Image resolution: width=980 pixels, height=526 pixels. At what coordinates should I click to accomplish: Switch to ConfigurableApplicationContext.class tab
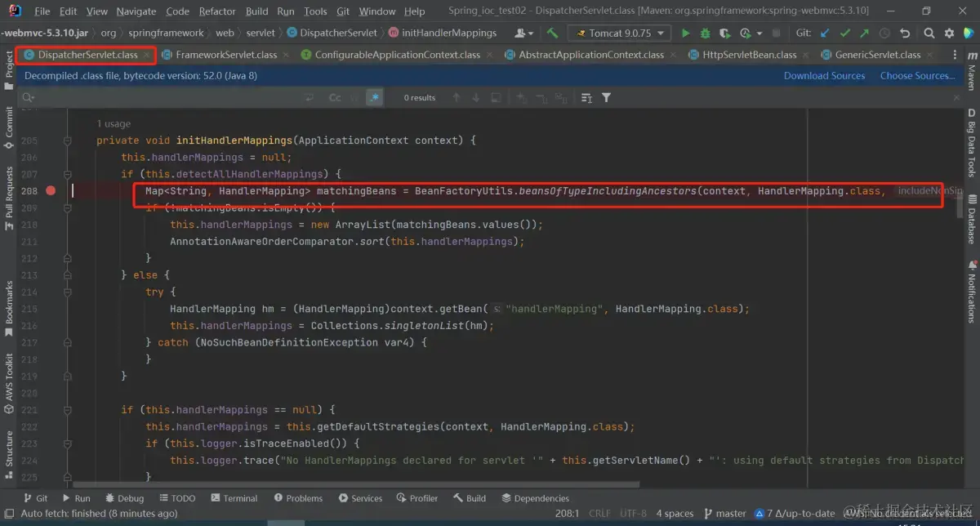click(397, 55)
